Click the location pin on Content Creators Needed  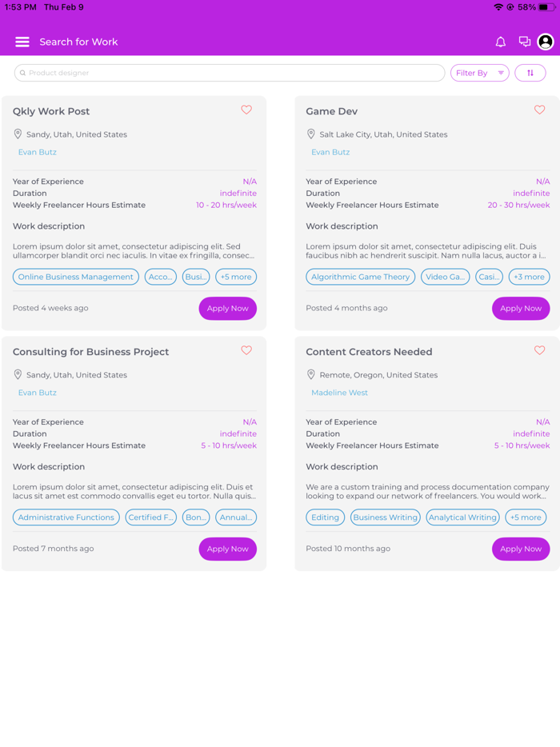311,374
